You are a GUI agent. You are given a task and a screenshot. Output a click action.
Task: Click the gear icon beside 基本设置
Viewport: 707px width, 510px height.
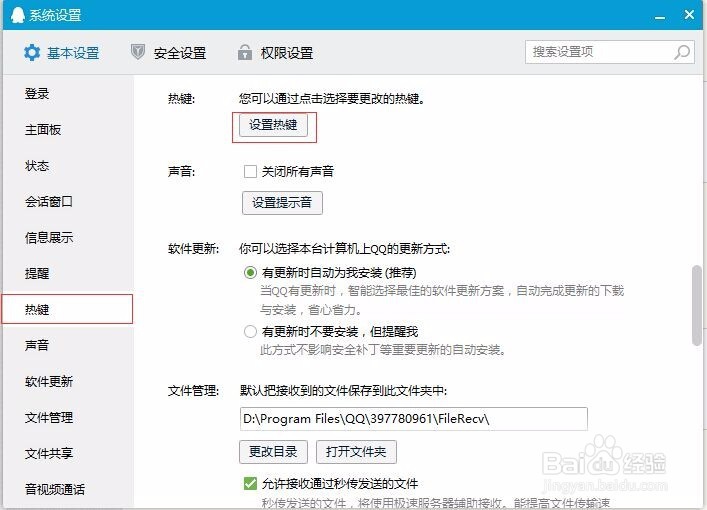[x=32, y=53]
